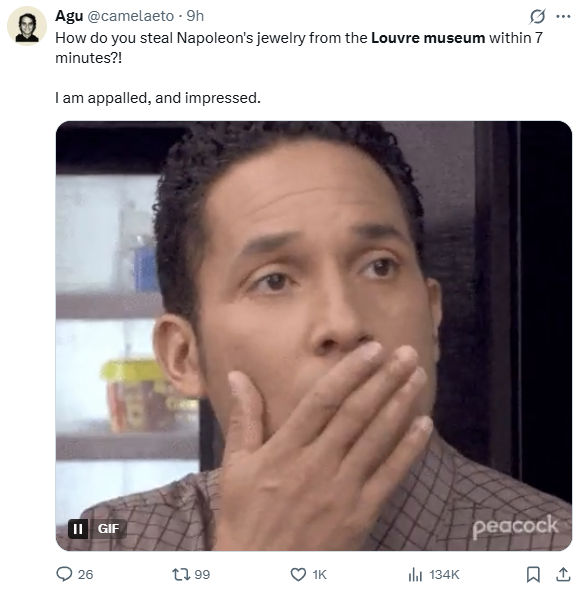
Task: View the post analytics bar chart icon
Action: point(415,574)
